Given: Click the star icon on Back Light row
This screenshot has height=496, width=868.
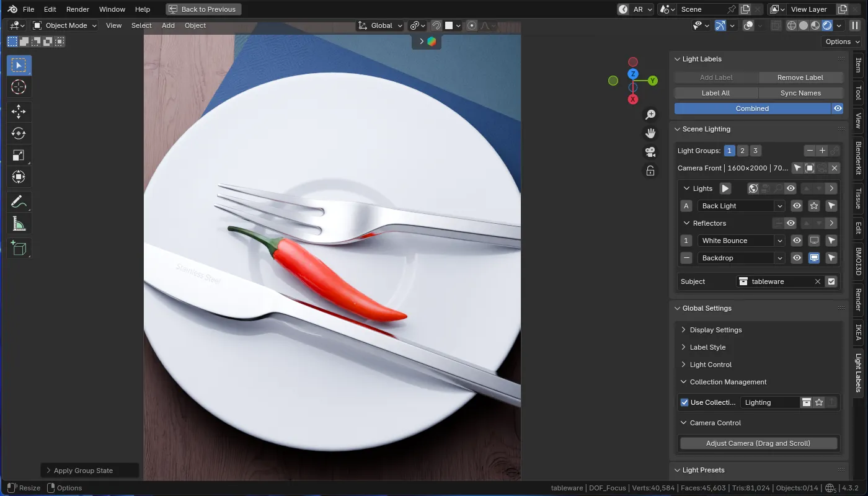Looking at the screenshot, I should (814, 206).
